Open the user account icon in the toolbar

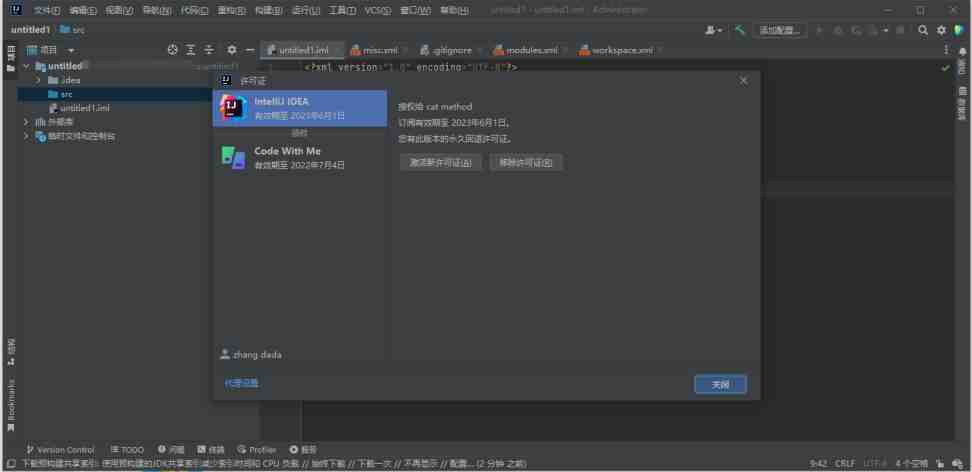pyautogui.click(x=713, y=30)
